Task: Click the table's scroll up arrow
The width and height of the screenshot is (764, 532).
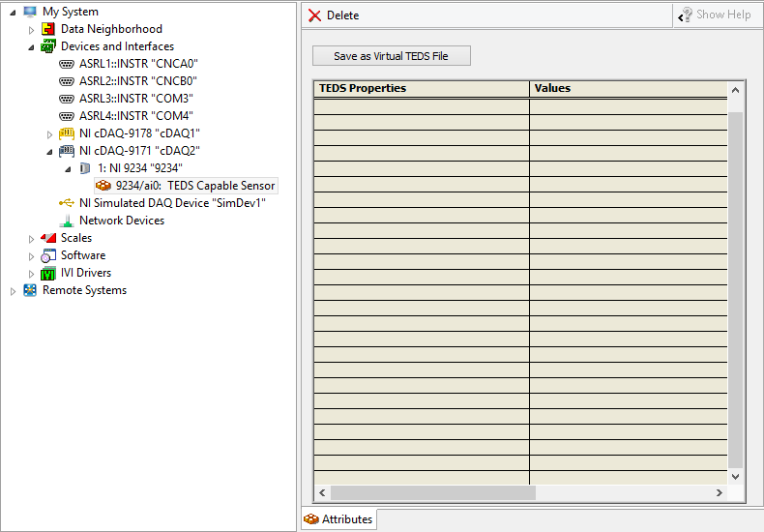Action: 735,90
